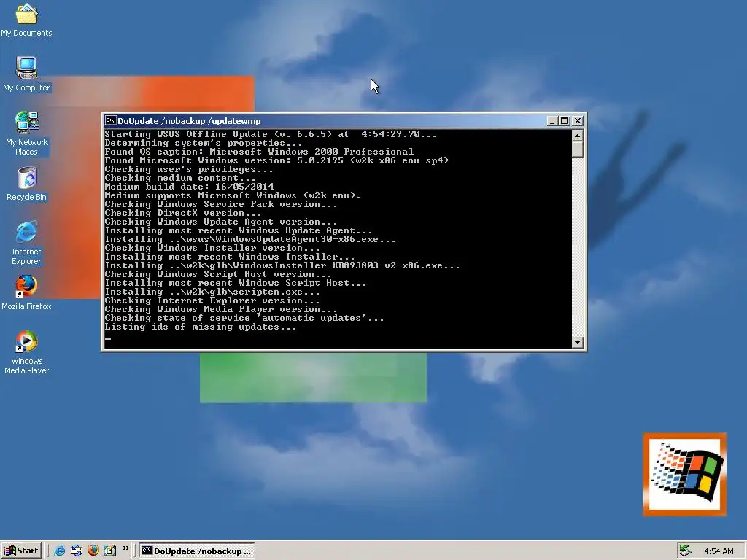This screenshot has height=560, width=747.
Task: Launch Firefox from the Quick Launch bar
Action: click(x=93, y=551)
